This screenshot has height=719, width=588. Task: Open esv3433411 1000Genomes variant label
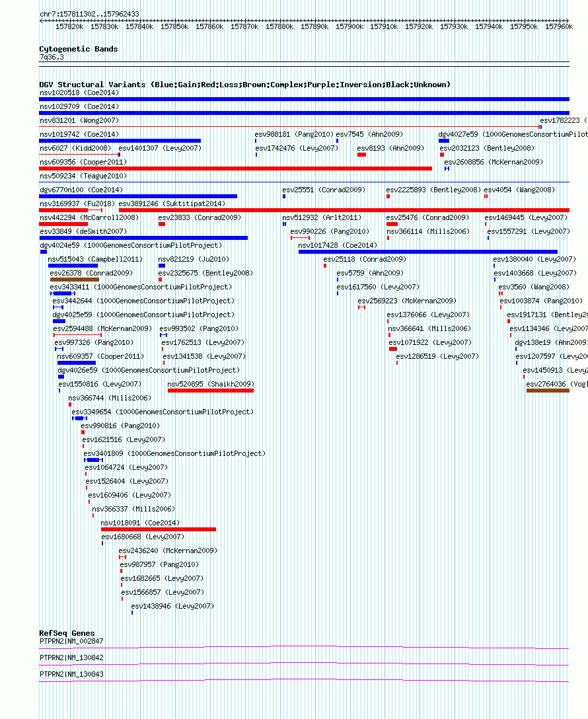(x=141, y=287)
